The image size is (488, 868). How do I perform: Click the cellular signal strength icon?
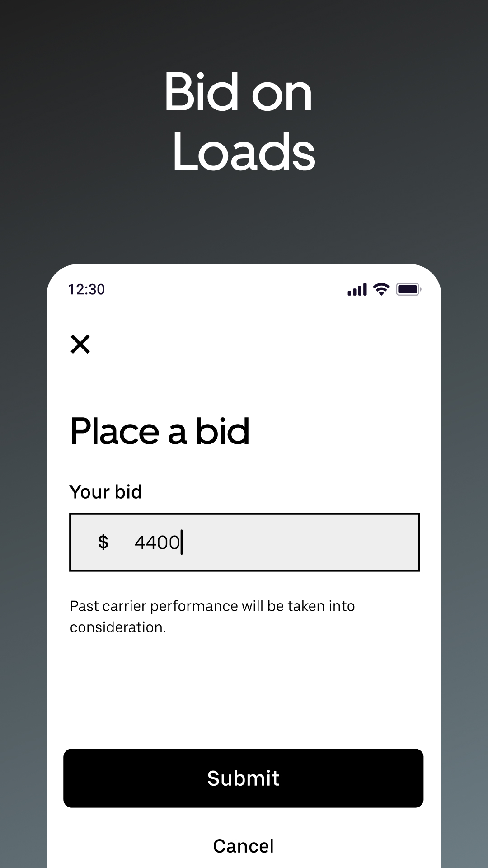357,289
